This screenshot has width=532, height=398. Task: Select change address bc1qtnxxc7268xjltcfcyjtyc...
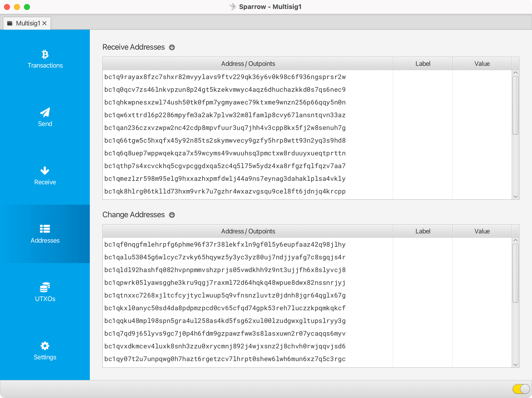[x=225, y=295]
